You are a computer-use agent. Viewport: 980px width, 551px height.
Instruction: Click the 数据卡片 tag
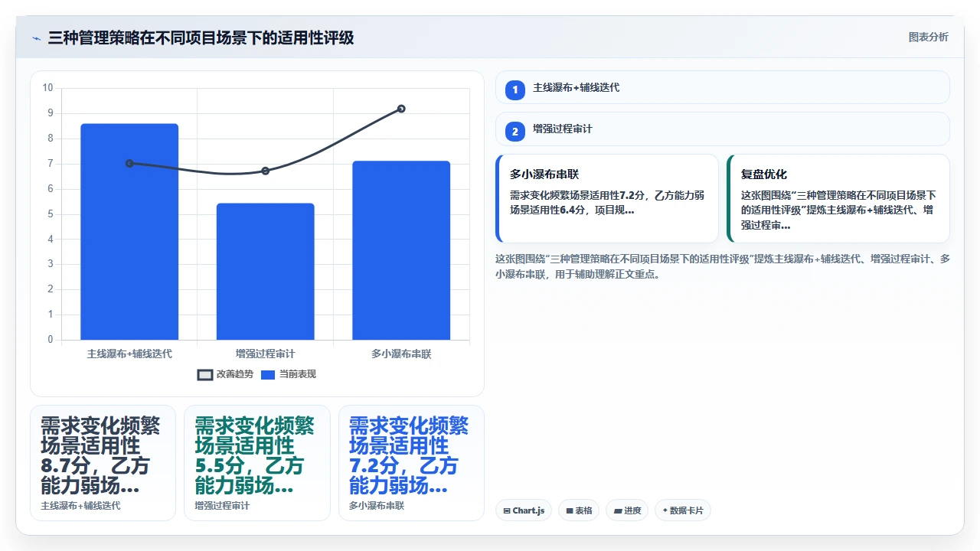pyautogui.click(x=683, y=510)
